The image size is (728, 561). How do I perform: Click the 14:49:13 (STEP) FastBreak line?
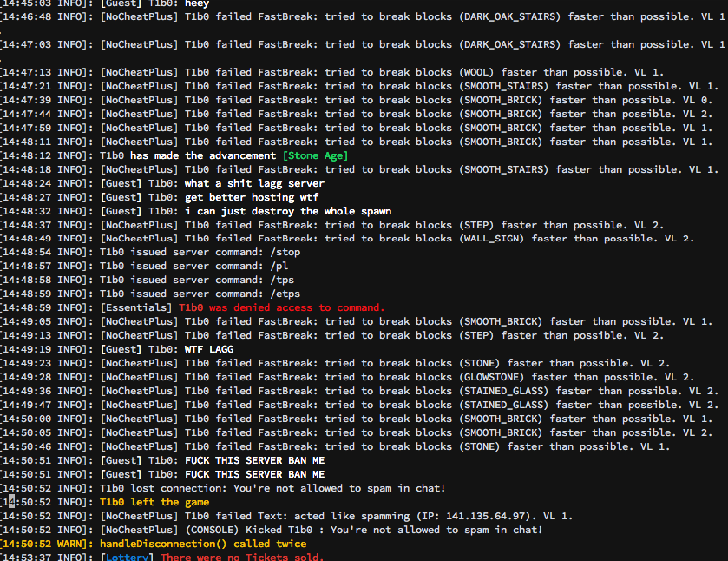(x=332, y=335)
